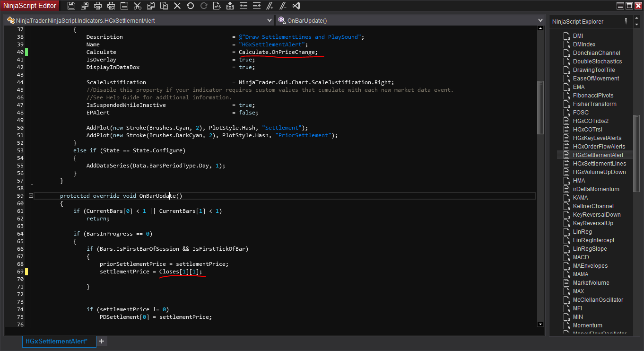Screen dimensions: 644x351
Task: Click the Save icon in the toolbar
Action: pos(71,6)
